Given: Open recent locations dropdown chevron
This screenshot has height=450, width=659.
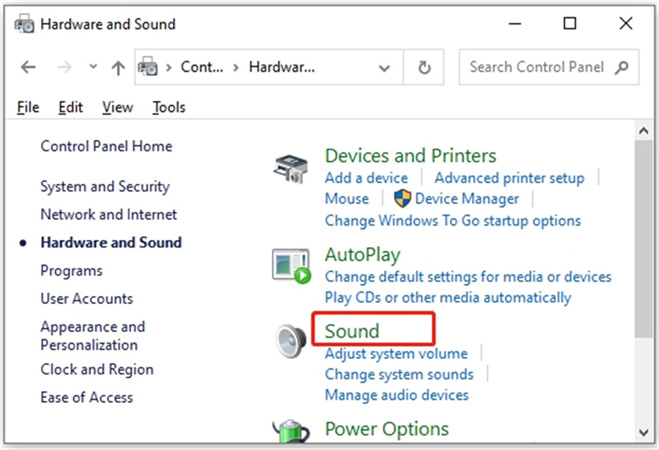Looking at the screenshot, I should tap(93, 66).
